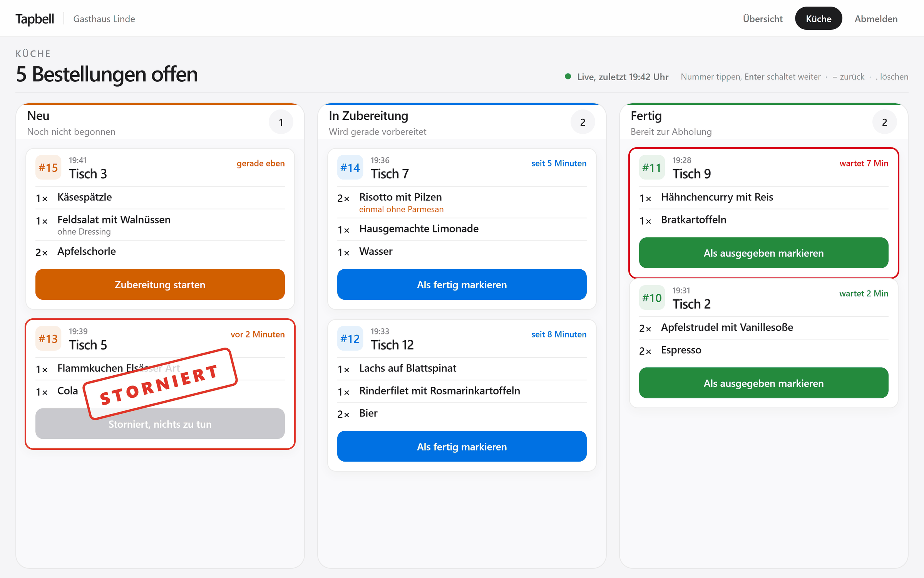The height and width of the screenshot is (578, 924).
Task: Click the #12 order number badge
Action: point(350,338)
